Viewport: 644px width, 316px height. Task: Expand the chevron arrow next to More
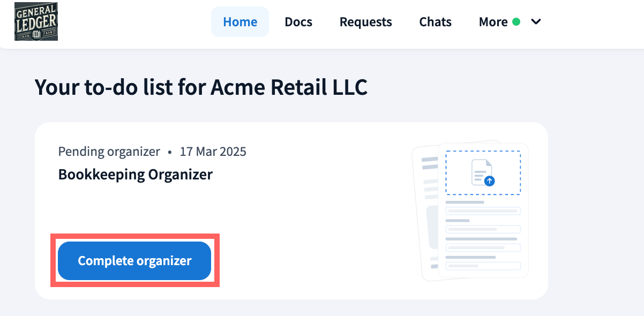coord(536,22)
